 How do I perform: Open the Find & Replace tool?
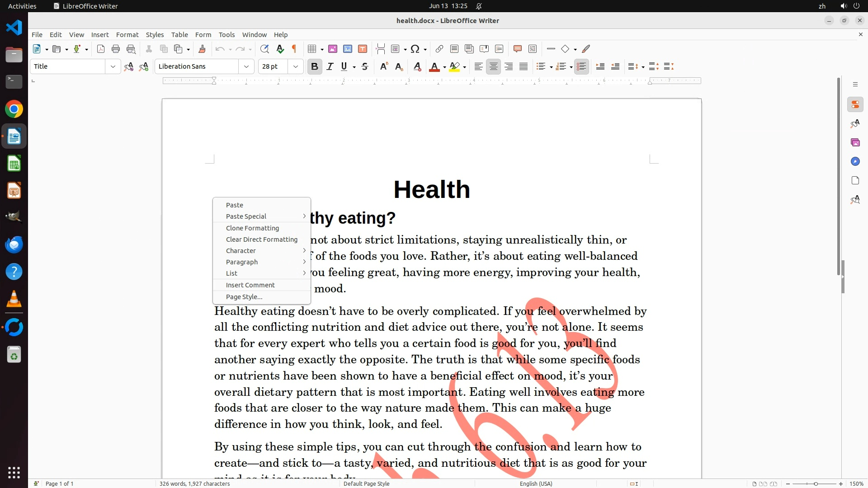click(x=264, y=49)
